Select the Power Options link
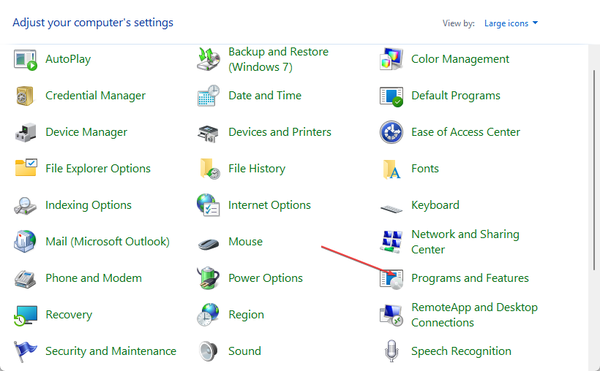This screenshot has width=600, height=371. [x=265, y=278]
